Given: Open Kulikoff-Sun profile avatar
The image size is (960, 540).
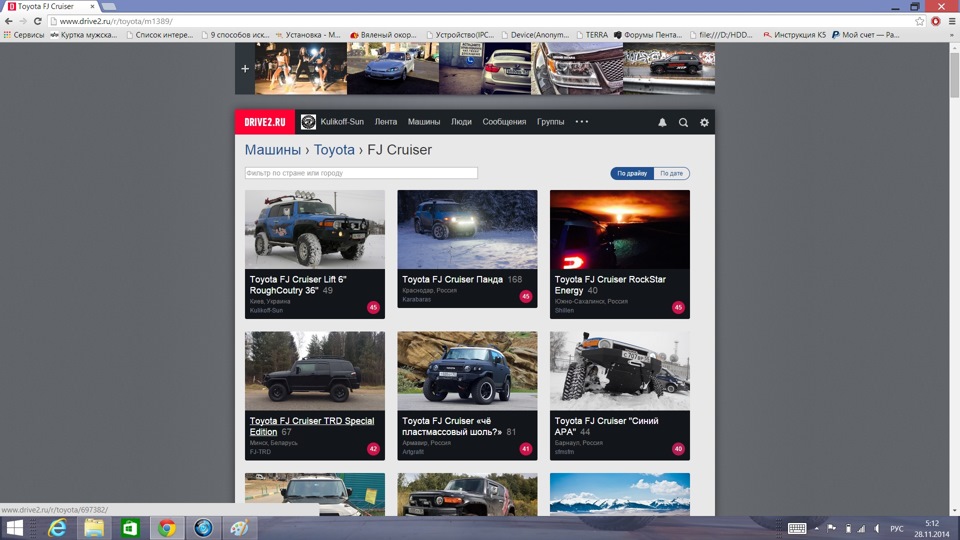Looking at the screenshot, I should [308, 122].
